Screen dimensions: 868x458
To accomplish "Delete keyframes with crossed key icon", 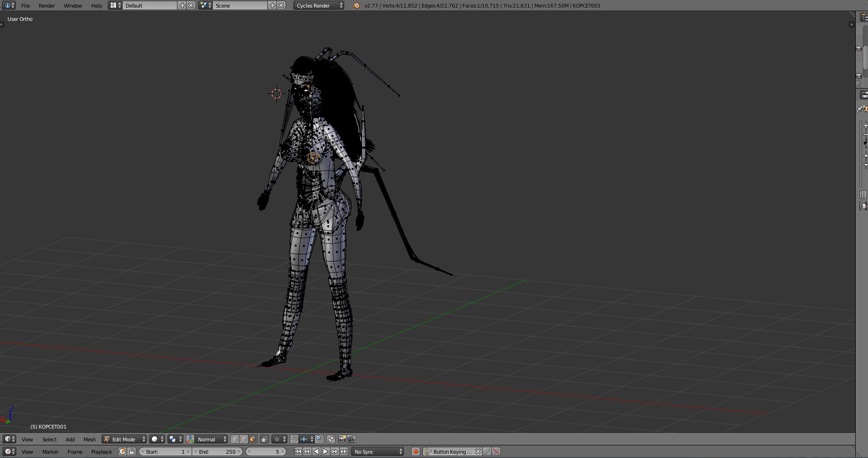I will [x=496, y=452].
